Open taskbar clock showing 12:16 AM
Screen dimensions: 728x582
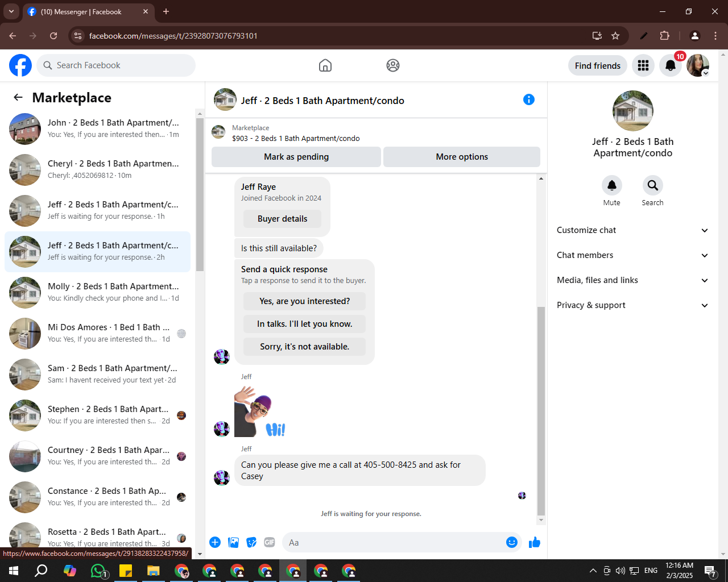click(x=679, y=571)
